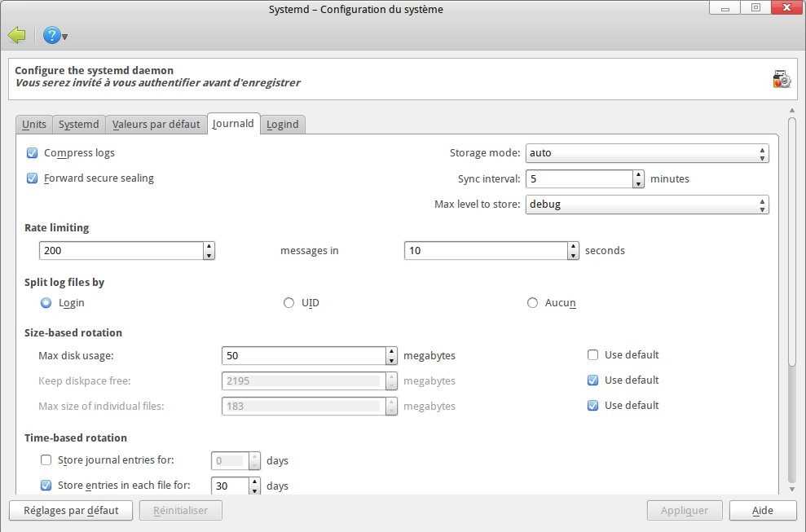Open the Units tab
The height and width of the screenshot is (532, 806).
[34, 124]
